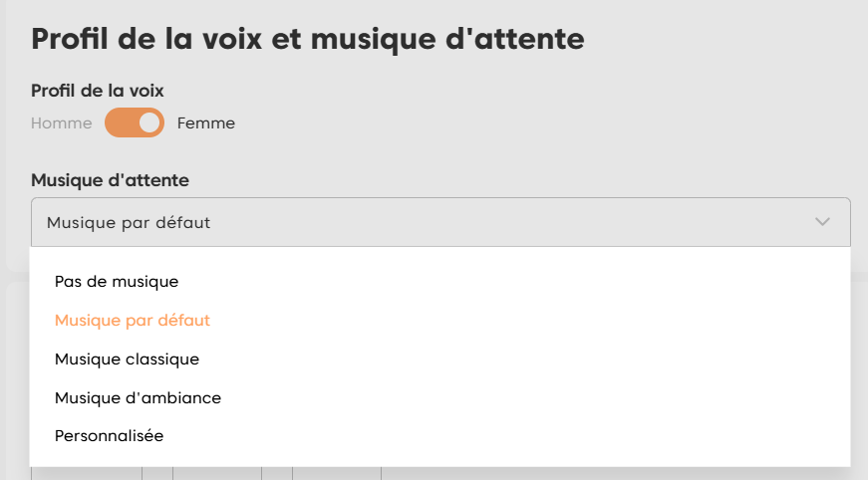Select the "Femme" voice label
The height and width of the screenshot is (480, 868).
pyautogui.click(x=206, y=123)
